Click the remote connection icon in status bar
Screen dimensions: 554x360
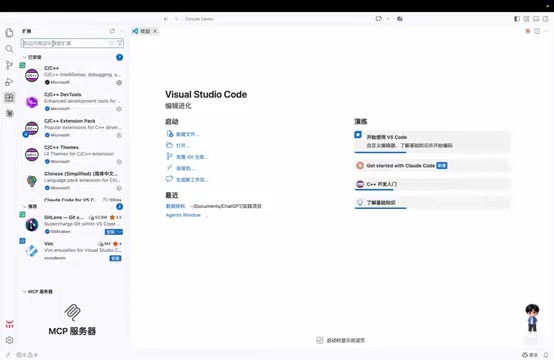pos(8,355)
